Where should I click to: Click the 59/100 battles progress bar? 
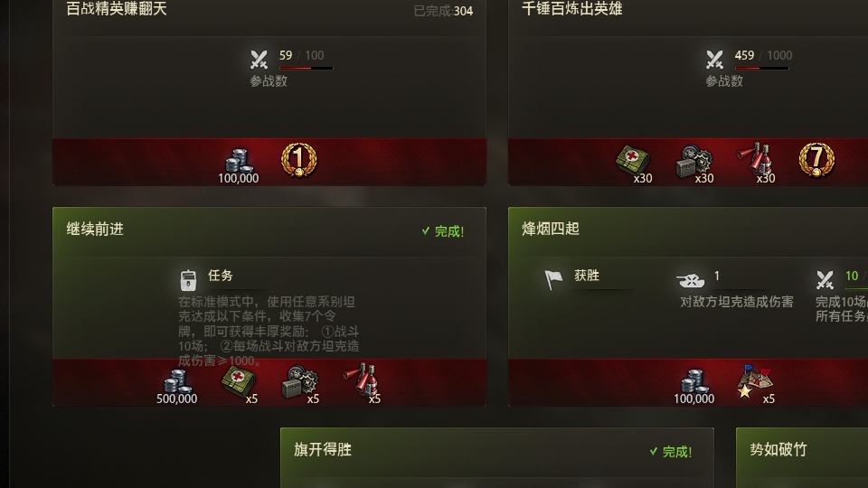[307, 68]
